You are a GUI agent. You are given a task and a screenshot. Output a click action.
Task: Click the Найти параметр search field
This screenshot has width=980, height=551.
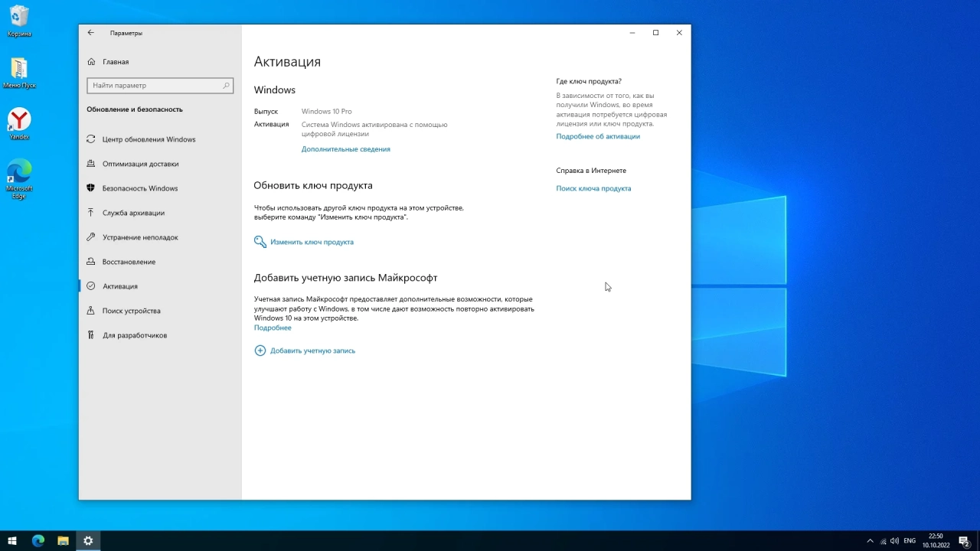coord(160,86)
